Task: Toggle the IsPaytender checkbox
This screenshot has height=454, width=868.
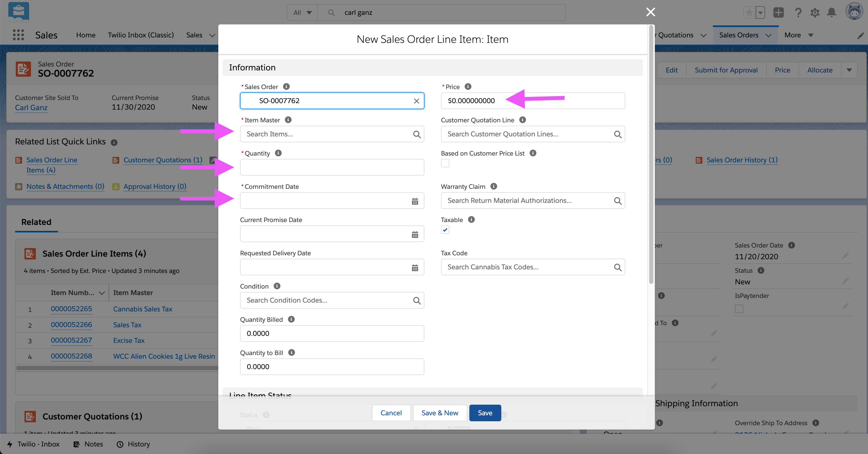Action: [739, 309]
